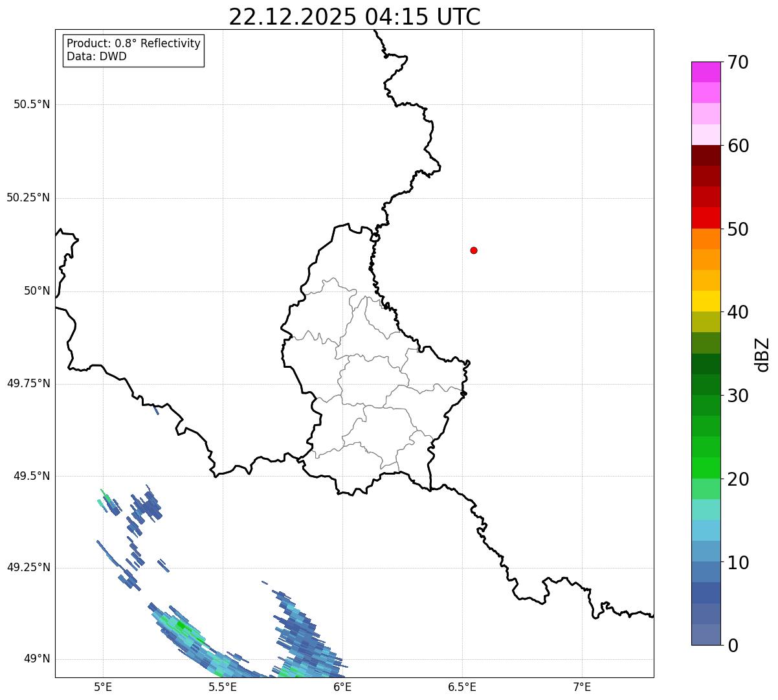Click the latitude label '49.75°N'

[28, 383]
